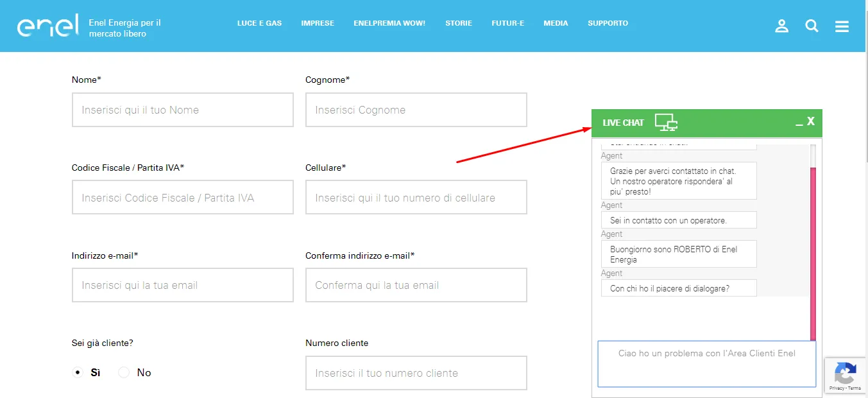Open the search magnifier icon
Viewport: 868px width, 398px height.
(x=812, y=26)
